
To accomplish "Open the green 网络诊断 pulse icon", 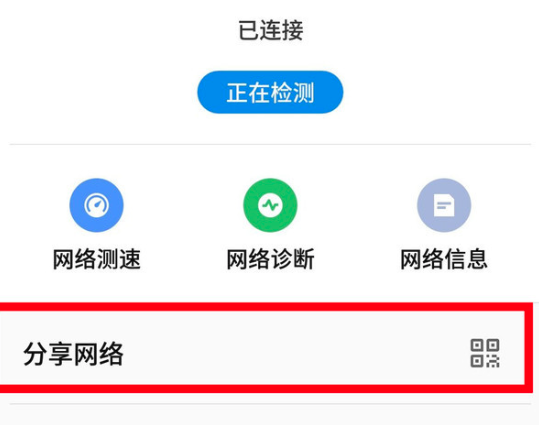I will (x=270, y=205).
